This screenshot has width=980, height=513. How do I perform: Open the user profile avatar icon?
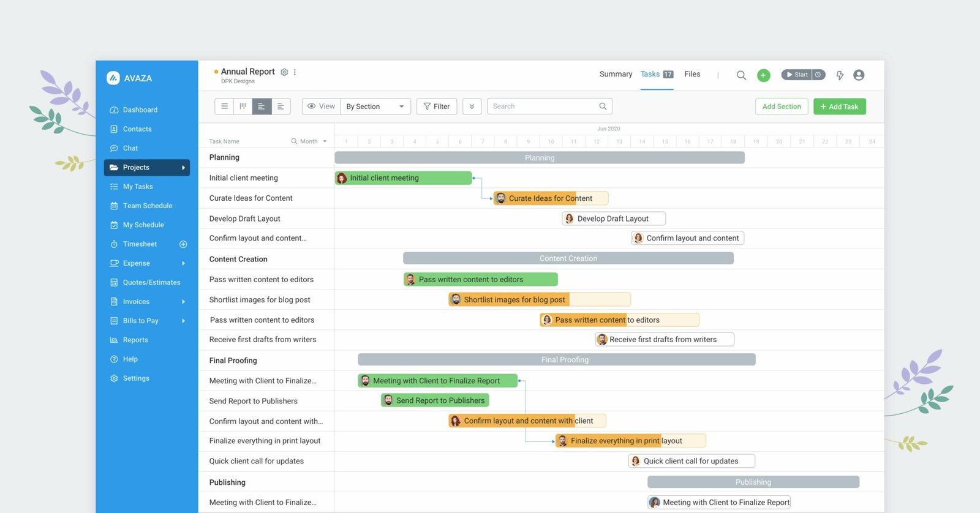859,75
